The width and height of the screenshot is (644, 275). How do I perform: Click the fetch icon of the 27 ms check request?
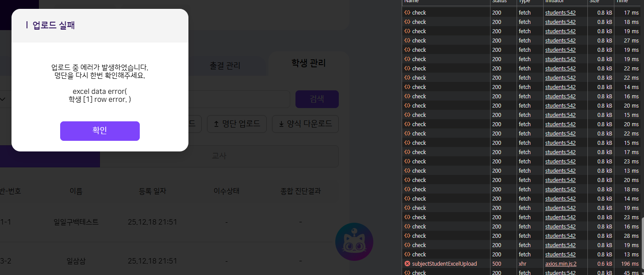[407, 40]
